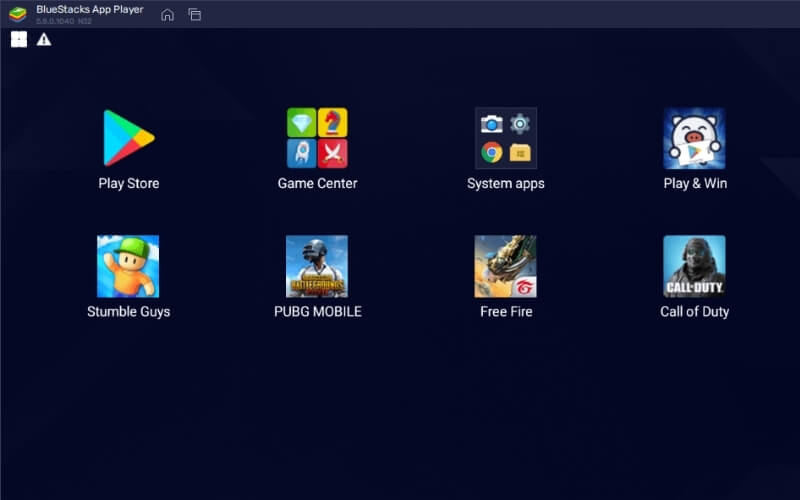Launch Free Fire game

click(506, 266)
